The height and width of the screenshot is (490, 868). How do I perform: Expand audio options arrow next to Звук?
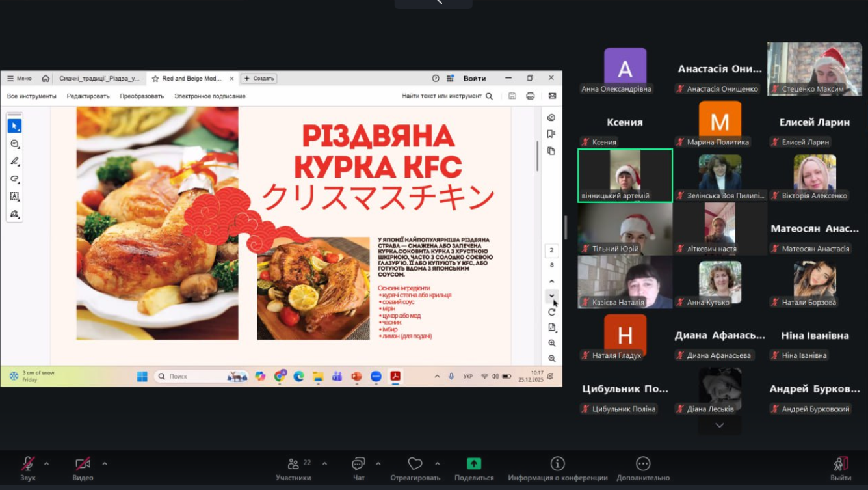[x=46, y=463]
